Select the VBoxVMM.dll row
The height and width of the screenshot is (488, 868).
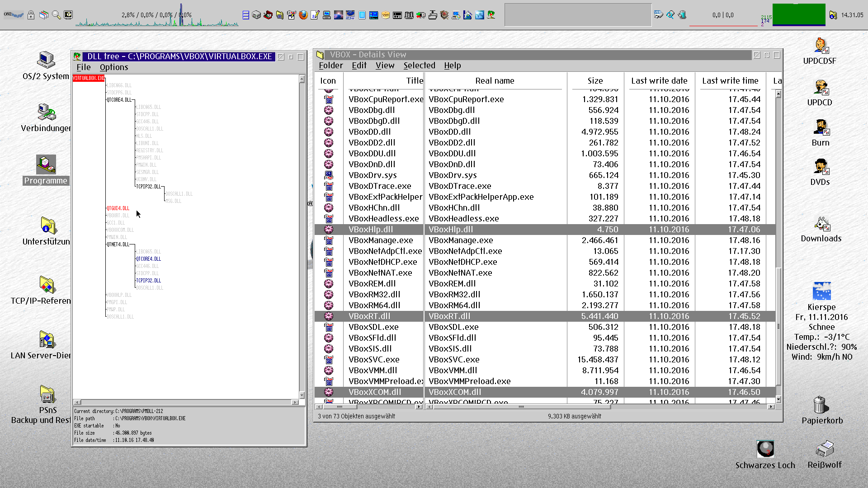click(x=545, y=370)
